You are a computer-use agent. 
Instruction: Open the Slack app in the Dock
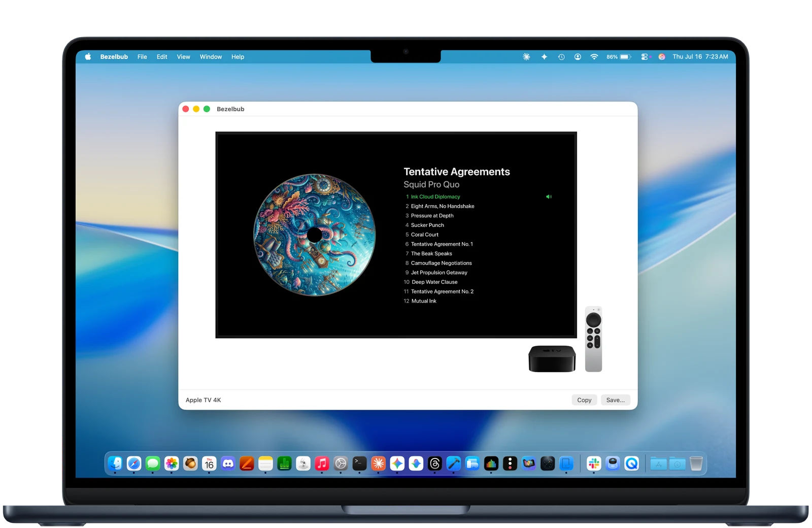(594, 463)
